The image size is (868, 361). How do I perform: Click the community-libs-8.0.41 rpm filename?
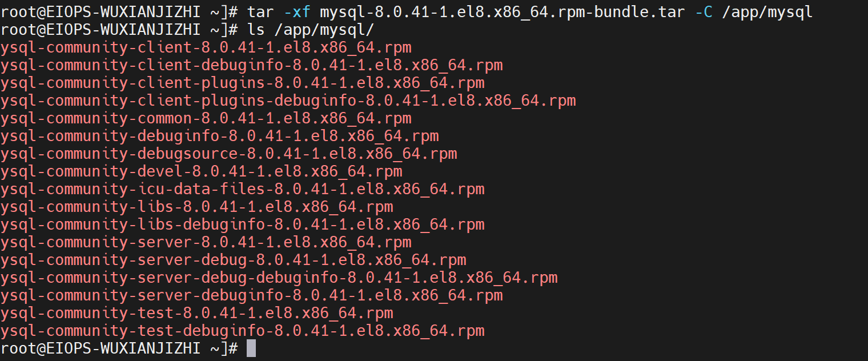tap(196, 207)
